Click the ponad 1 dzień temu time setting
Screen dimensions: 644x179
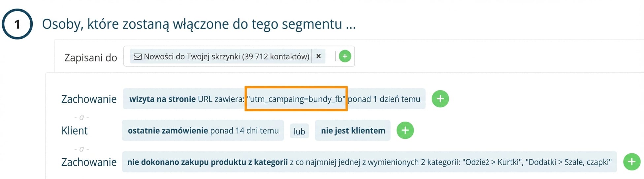click(384, 99)
